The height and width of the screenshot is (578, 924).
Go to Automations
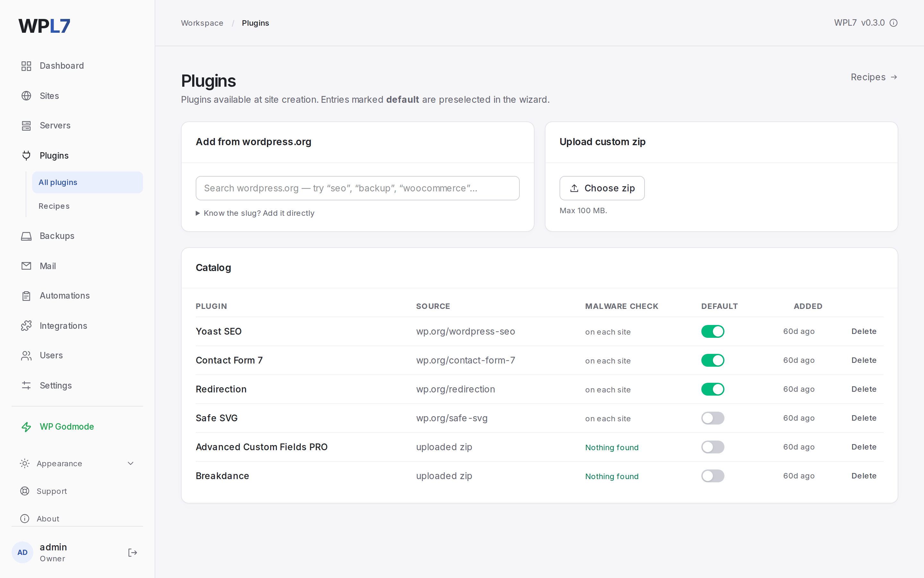click(x=77, y=295)
